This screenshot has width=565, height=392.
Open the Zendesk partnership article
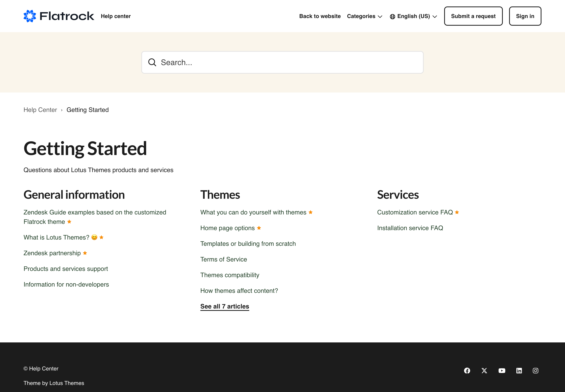tap(52, 253)
